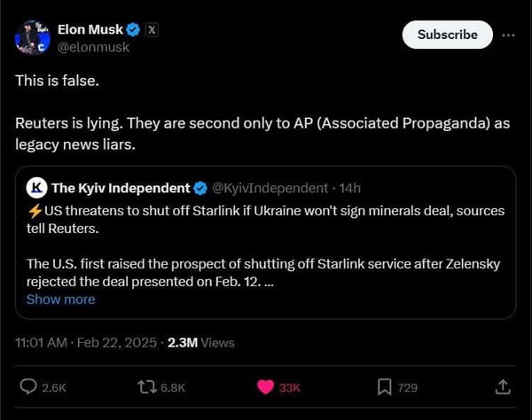Click the X affiliation badge icon

coord(151,29)
